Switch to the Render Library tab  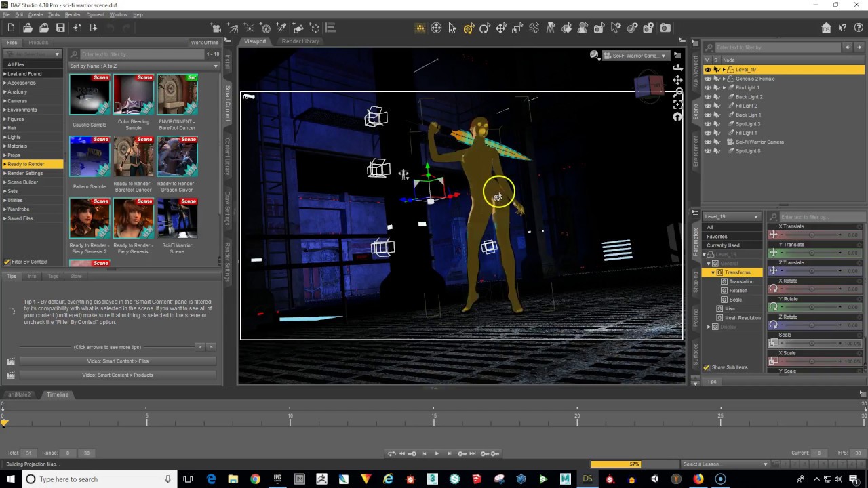(300, 41)
